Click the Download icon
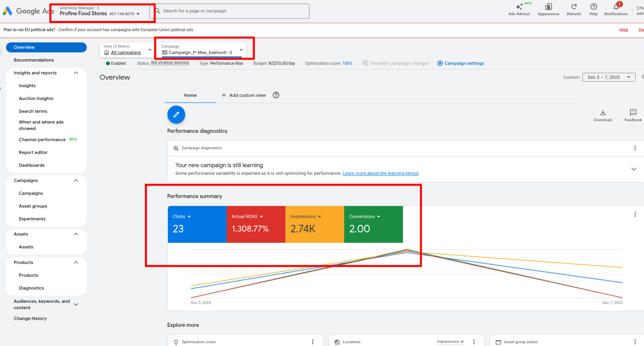644x346 pixels. [x=603, y=113]
